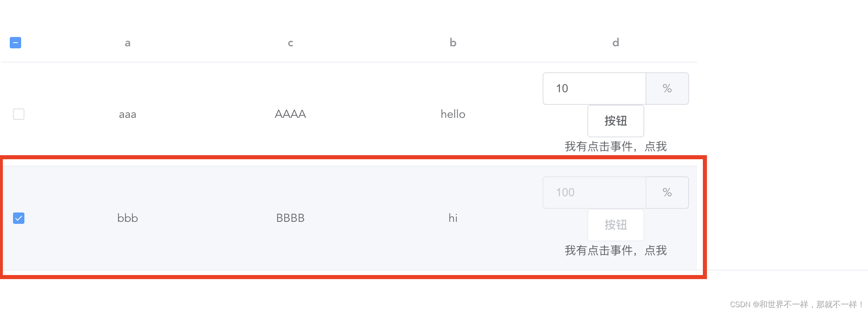The image size is (868, 312).
Task: Select the column header labeled d
Action: click(615, 42)
